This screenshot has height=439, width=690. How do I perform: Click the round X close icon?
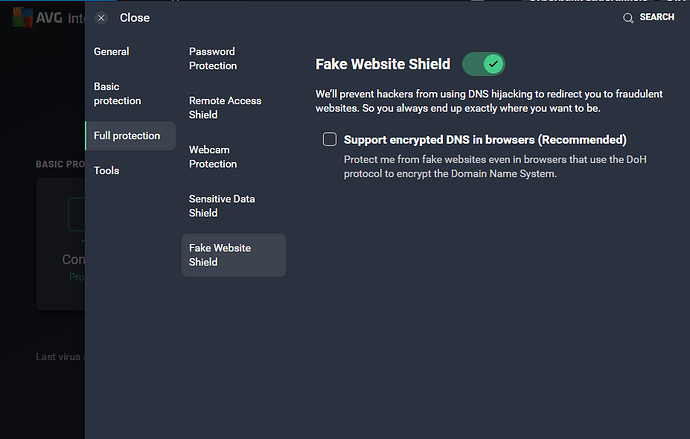pyautogui.click(x=101, y=18)
